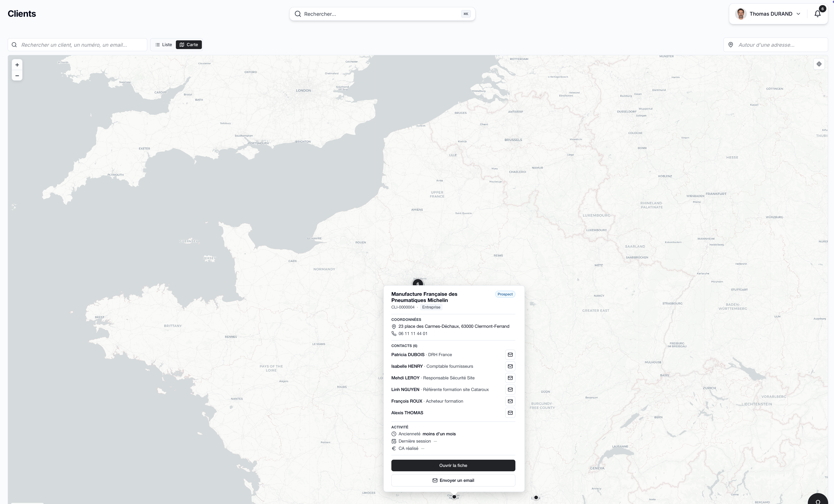834x504 pixels.
Task: Open the notifications bell
Action: coord(817,14)
